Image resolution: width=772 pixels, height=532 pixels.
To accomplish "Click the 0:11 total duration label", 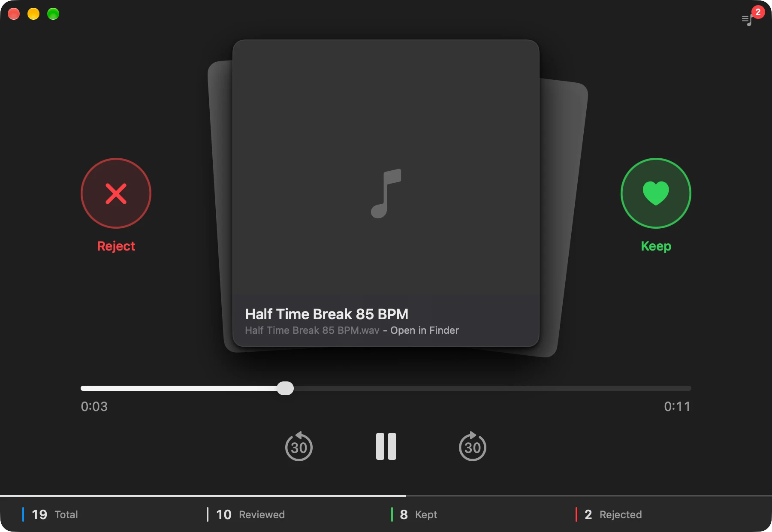I will [677, 406].
